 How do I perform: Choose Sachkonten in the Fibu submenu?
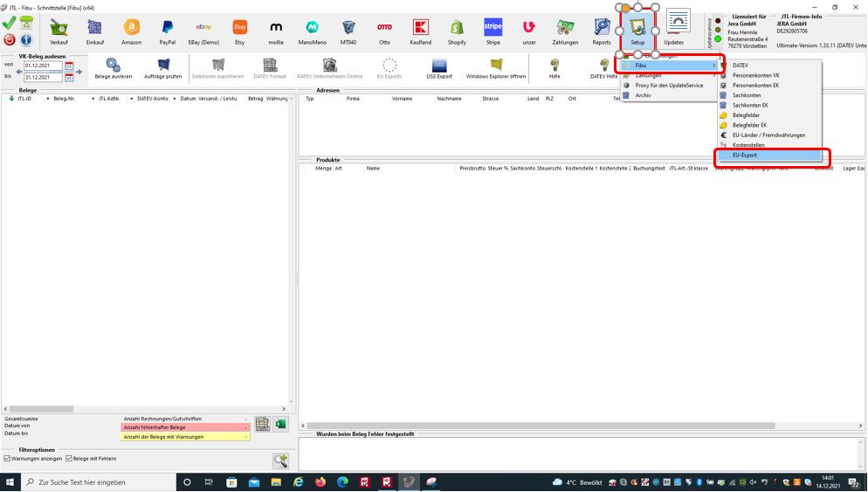pyautogui.click(x=747, y=95)
